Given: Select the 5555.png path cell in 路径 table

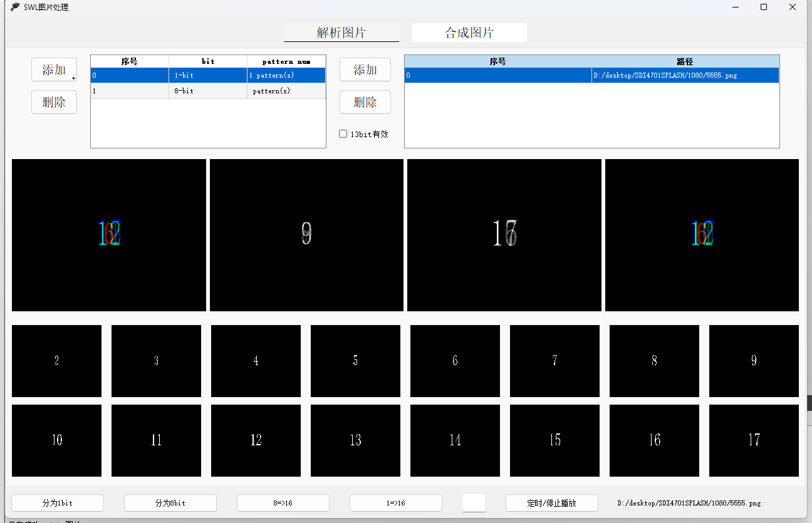Looking at the screenshot, I should [685, 75].
